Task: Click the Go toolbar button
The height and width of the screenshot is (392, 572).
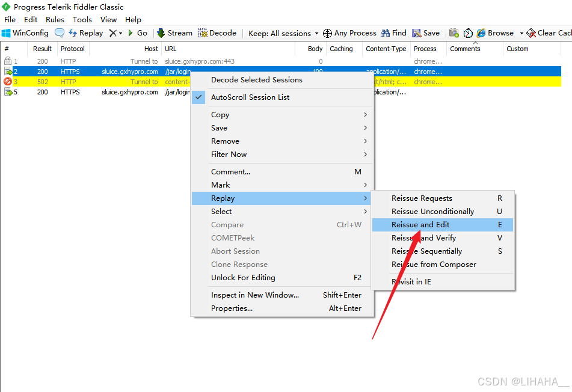Action: [138, 33]
